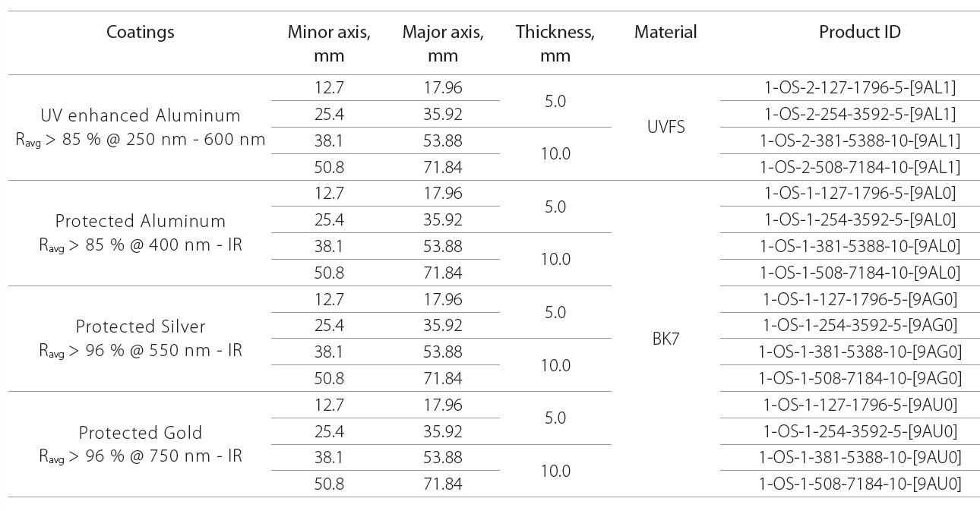This screenshot has height=511, width=980.
Task: Click product ID 1-OS-1-127-1796-5-[9AL0]
Action: coord(859,193)
